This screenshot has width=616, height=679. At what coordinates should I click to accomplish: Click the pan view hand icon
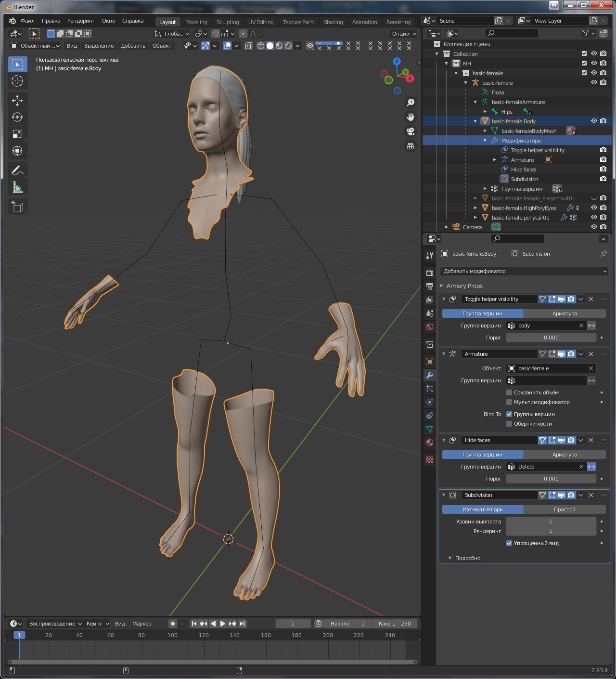(411, 117)
